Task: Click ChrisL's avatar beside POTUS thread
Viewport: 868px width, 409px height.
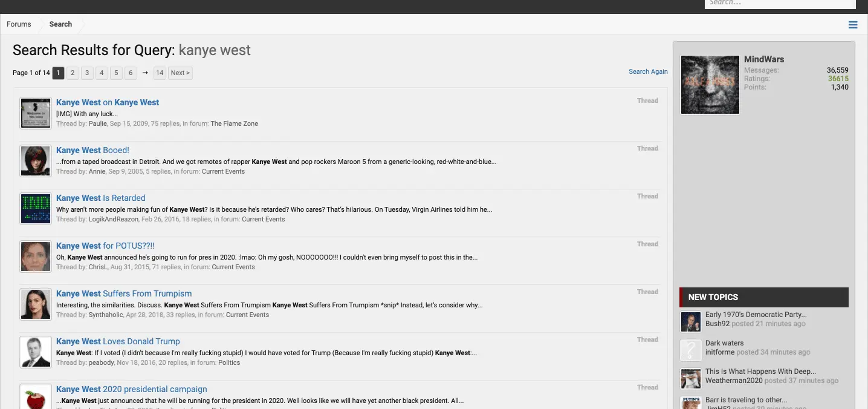Action: [36, 257]
